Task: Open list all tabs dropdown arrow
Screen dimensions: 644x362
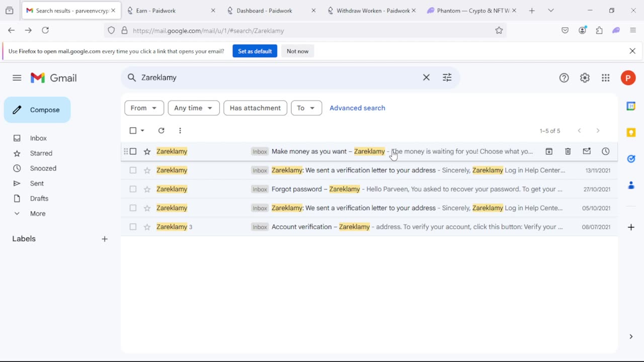Action: 551,11
